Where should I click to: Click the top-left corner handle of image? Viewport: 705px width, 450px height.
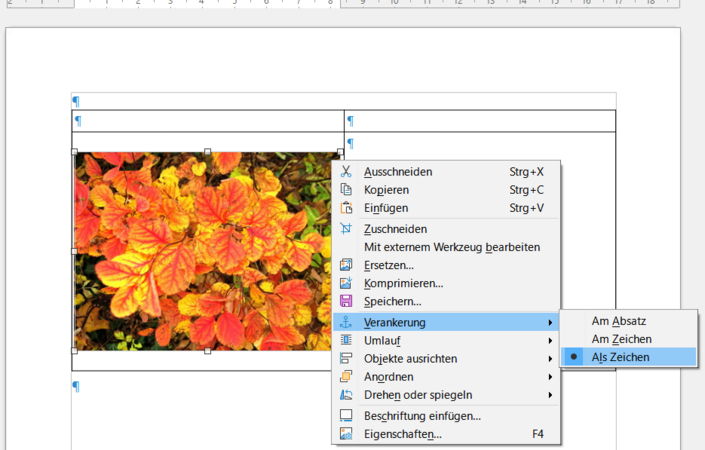[75, 152]
